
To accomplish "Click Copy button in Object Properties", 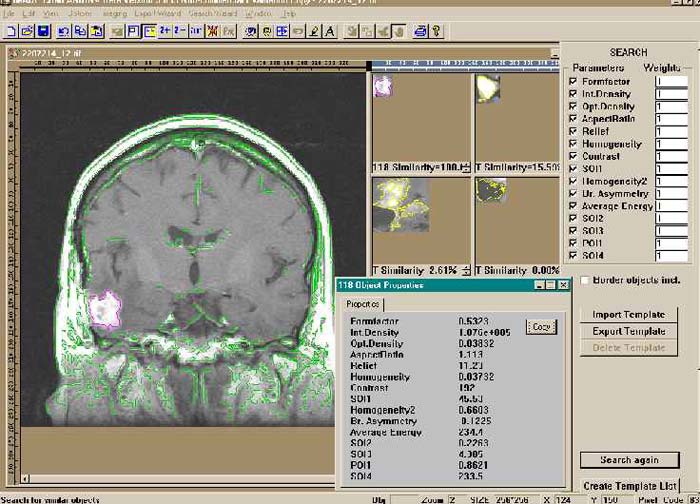I will (x=541, y=327).
